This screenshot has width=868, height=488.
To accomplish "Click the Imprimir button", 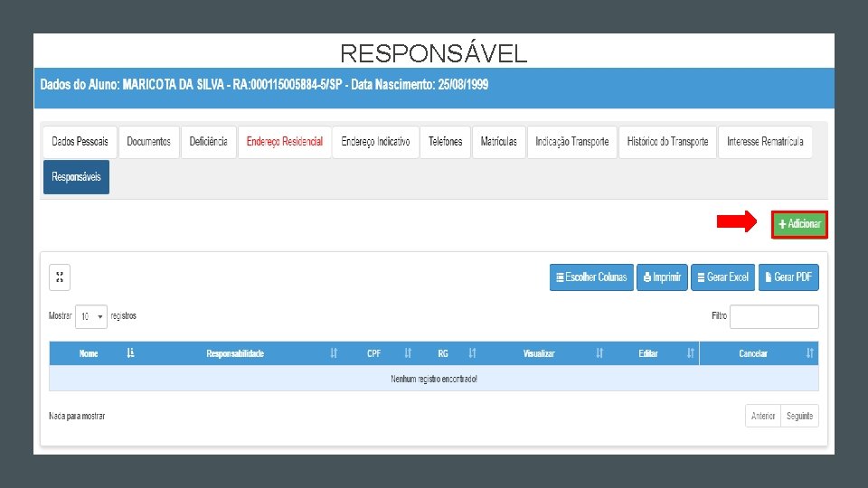I will 662,277.
